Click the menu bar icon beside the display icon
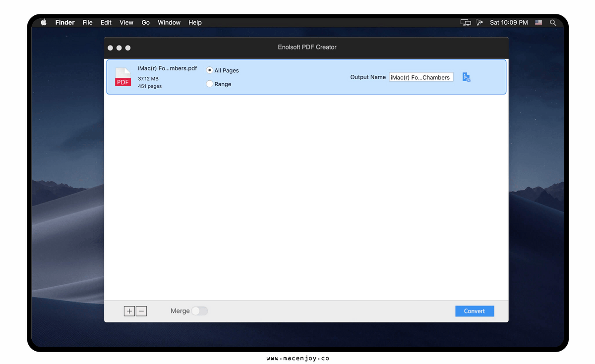 tap(479, 22)
